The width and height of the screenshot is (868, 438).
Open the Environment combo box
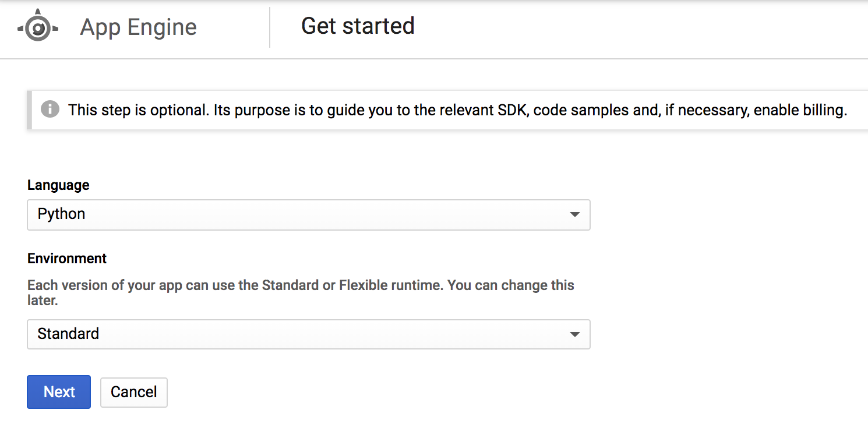pyautogui.click(x=308, y=334)
